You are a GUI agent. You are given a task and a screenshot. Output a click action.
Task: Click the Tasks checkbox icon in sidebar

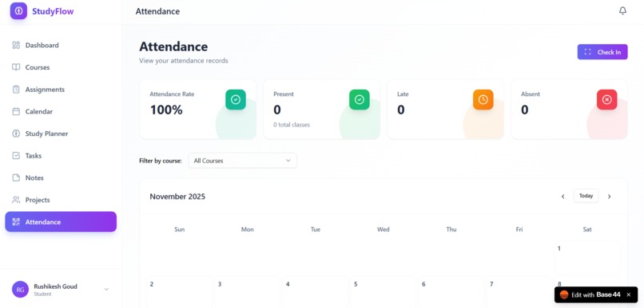point(16,155)
